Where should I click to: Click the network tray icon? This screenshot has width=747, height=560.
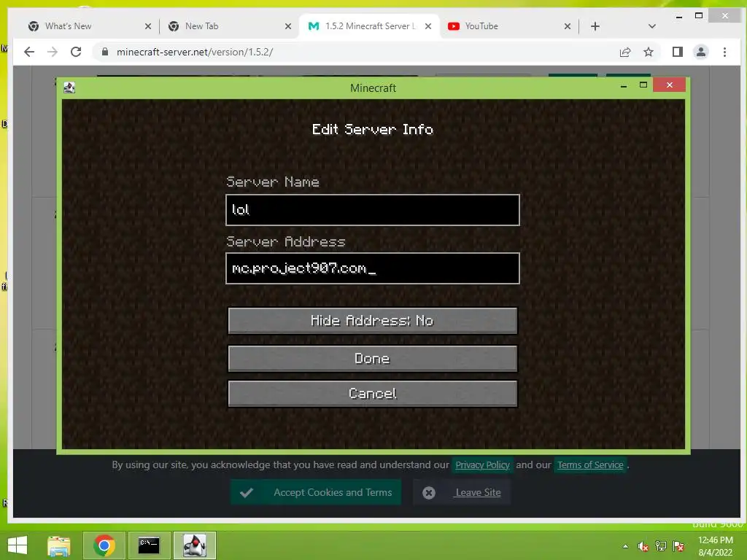click(x=661, y=546)
